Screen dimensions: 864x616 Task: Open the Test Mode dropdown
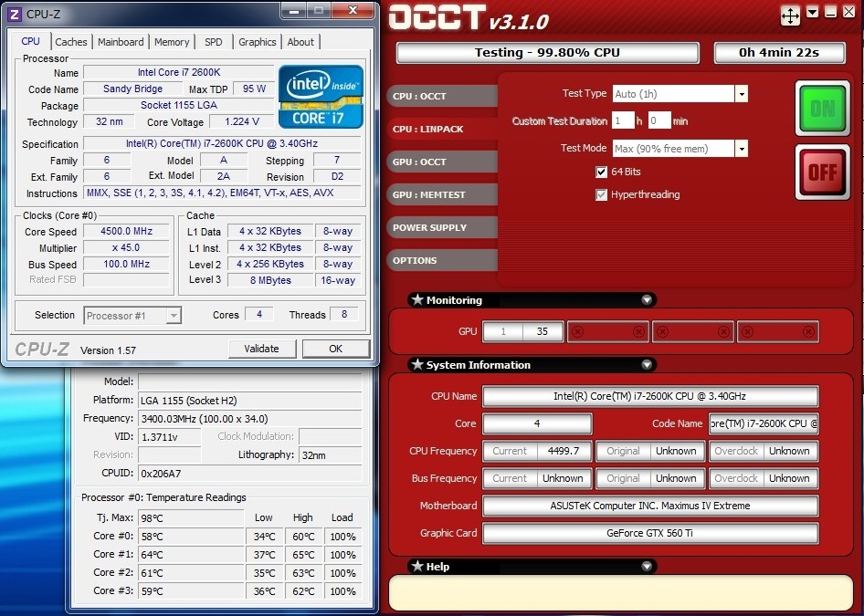coord(741,149)
